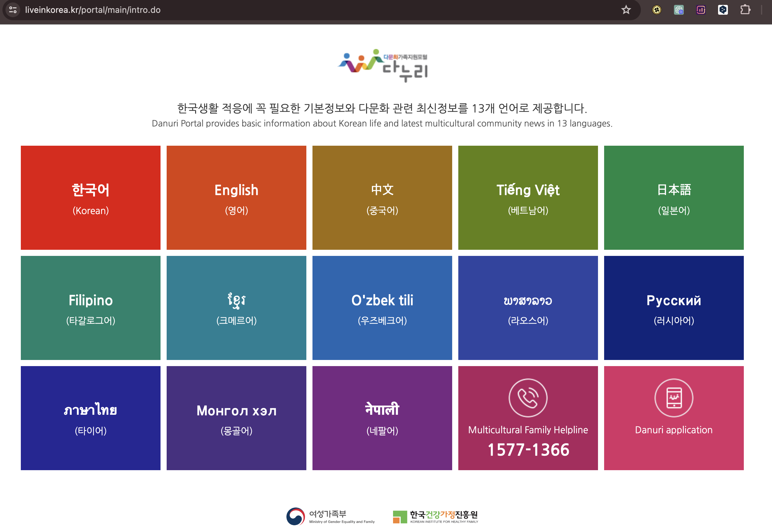Viewport: 772px width, 532px height.
Task: Click the phone icon for Multicultural Family Helpline
Action: click(528, 398)
